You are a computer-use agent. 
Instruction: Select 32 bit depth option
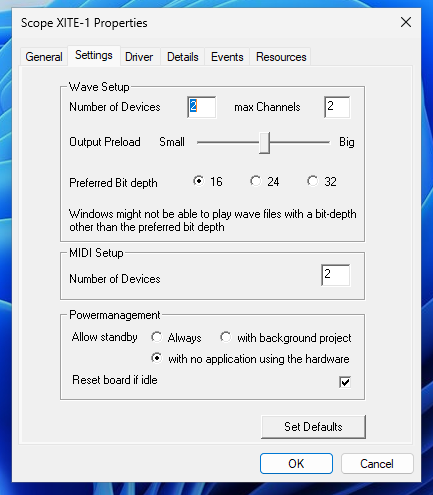click(x=313, y=181)
